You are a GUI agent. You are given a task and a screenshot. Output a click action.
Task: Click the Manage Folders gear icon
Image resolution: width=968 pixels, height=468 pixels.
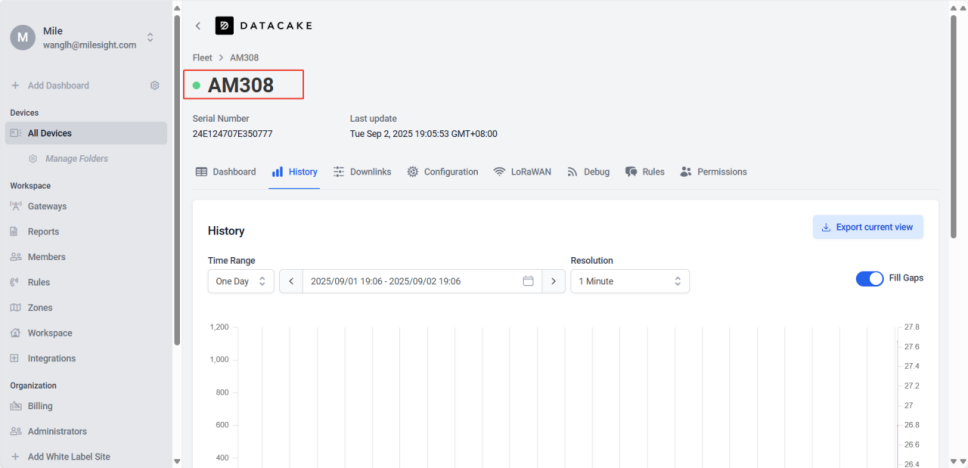click(33, 159)
